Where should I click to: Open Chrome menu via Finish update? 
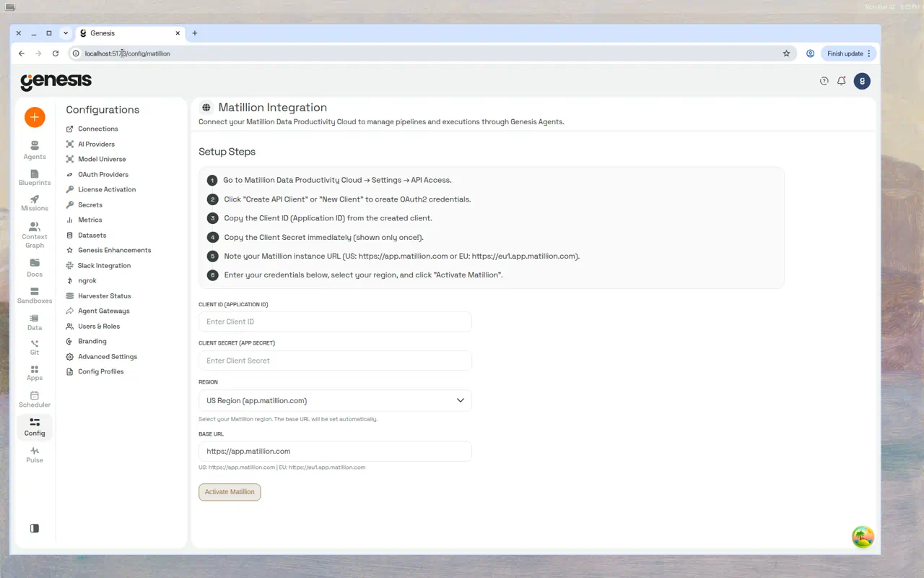[848, 53]
